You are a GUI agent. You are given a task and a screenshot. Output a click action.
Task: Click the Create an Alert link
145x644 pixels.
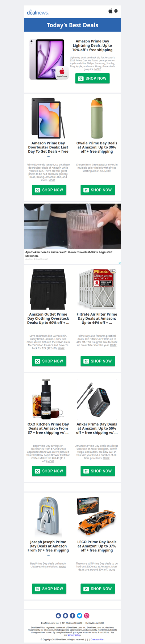coord(98,639)
